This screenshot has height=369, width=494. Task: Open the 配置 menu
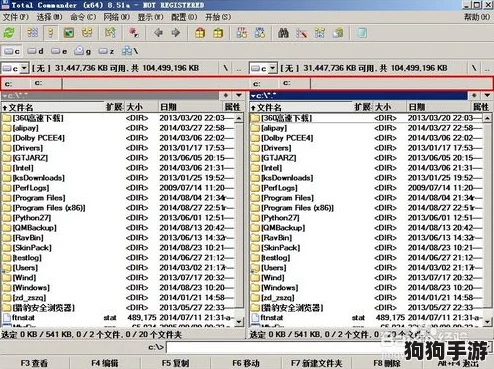[184, 17]
